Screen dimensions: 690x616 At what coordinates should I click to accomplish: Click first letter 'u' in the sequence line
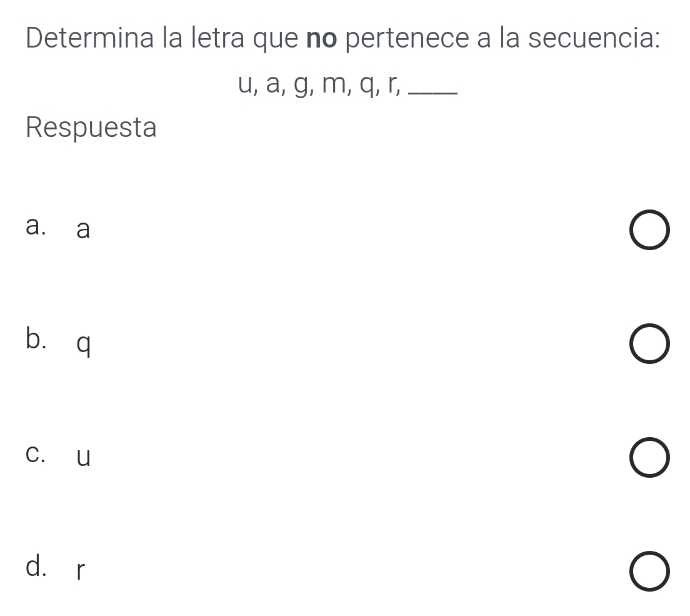245,84
